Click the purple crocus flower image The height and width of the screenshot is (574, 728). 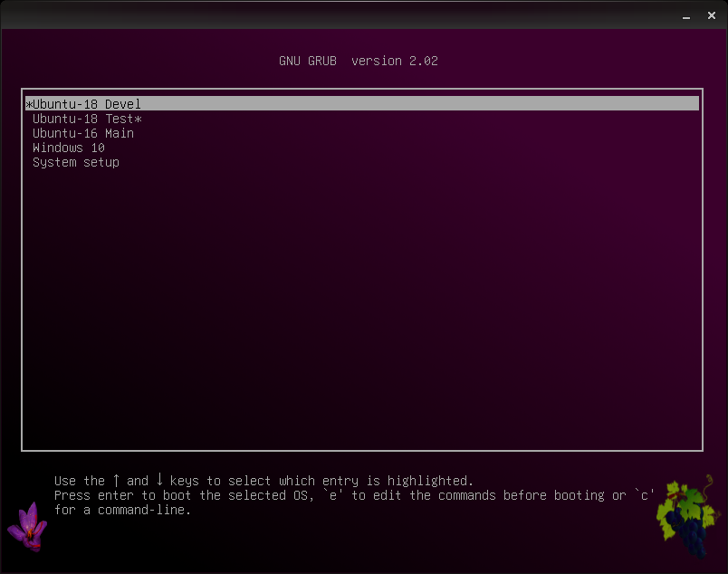pyautogui.click(x=27, y=527)
